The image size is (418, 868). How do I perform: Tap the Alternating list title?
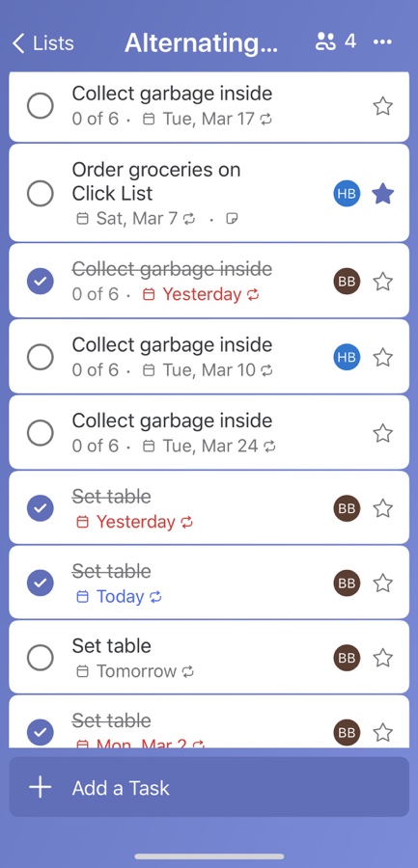pos(201,42)
